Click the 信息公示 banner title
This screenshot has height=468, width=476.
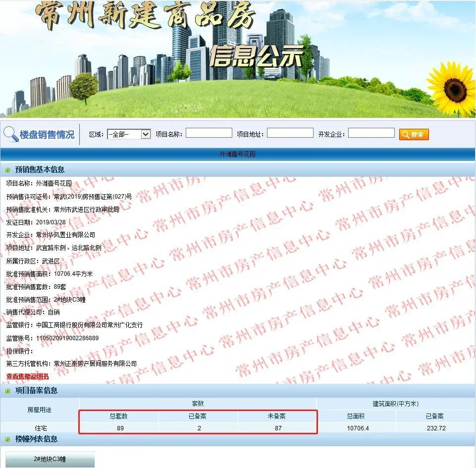tap(257, 56)
